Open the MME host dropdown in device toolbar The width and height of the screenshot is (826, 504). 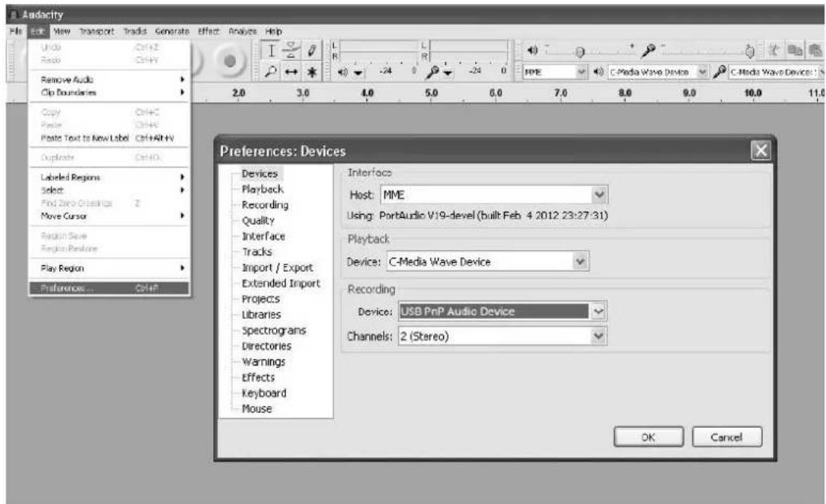pos(555,71)
